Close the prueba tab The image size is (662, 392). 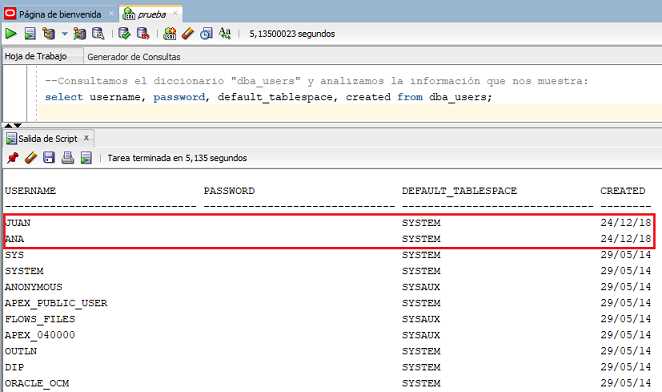point(175,14)
